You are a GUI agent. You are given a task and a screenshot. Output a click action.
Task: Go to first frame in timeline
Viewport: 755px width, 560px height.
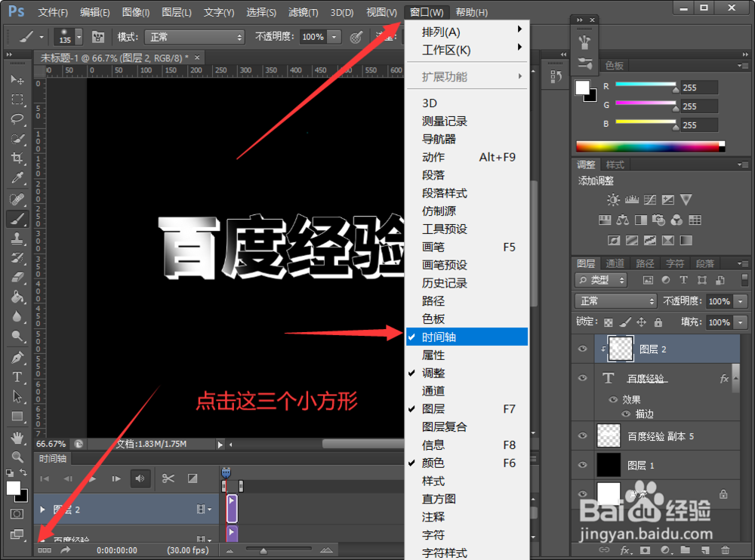point(45,478)
